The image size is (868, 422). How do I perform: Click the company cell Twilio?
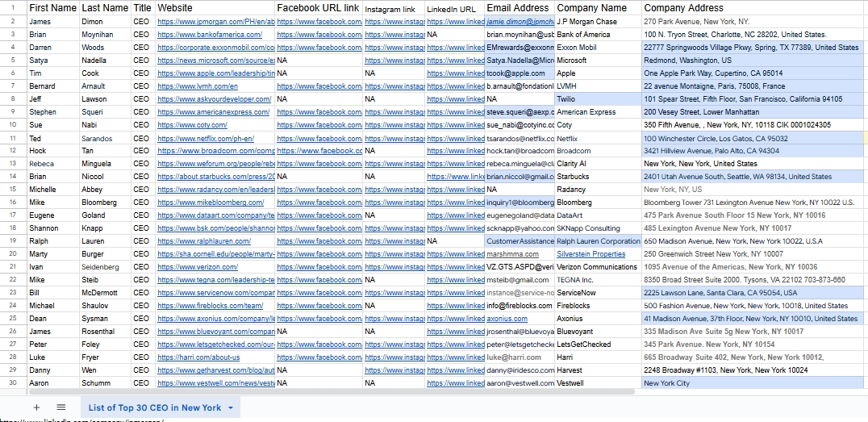tap(599, 99)
